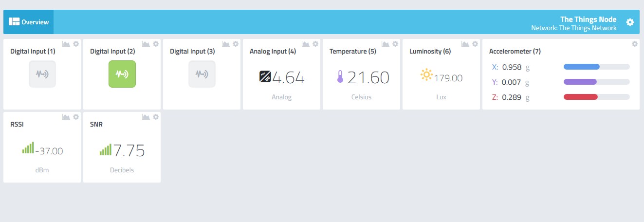Click The Things Node device title
This screenshot has width=644, height=222.
[x=588, y=19]
